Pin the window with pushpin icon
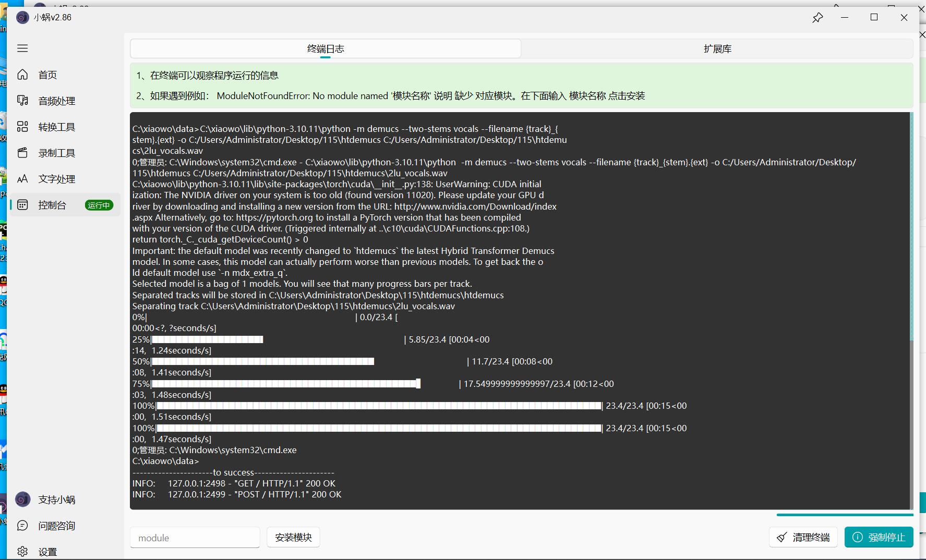Image resolution: width=926 pixels, height=560 pixels. point(817,18)
